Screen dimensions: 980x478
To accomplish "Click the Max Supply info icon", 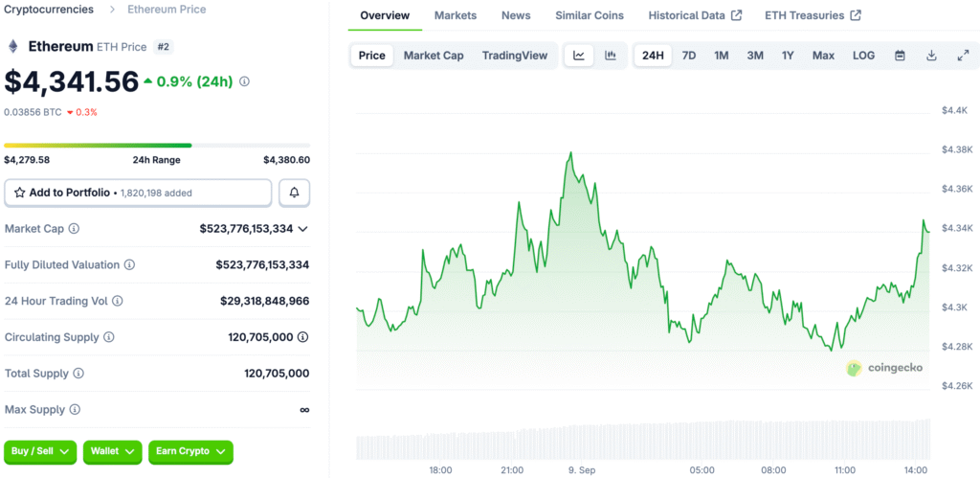I will (75, 410).
